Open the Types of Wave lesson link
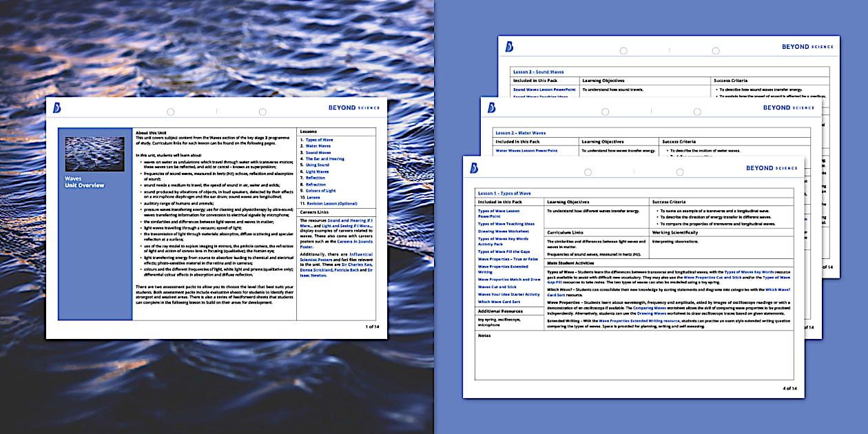868x434 pixels. pyautogui.click(x=319, y=140)
